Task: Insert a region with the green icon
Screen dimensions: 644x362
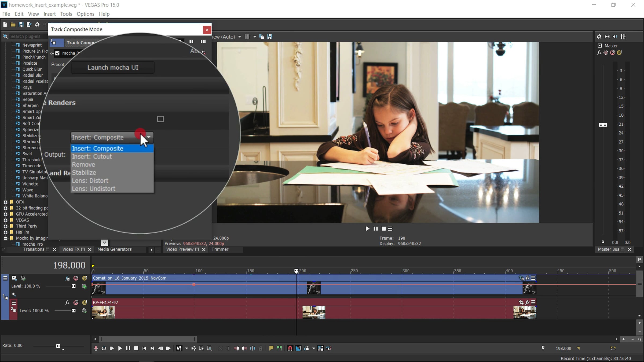Action: click(279, 348)
